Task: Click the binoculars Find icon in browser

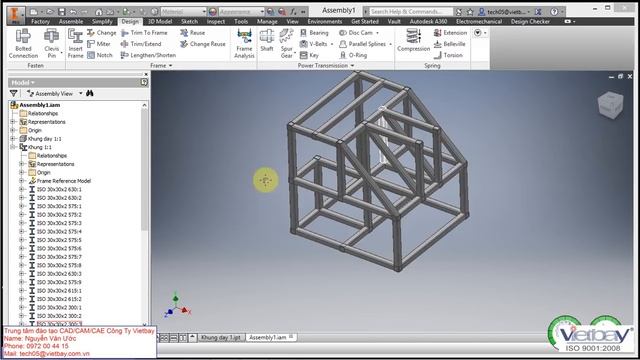Action: (x=90, y=93)
